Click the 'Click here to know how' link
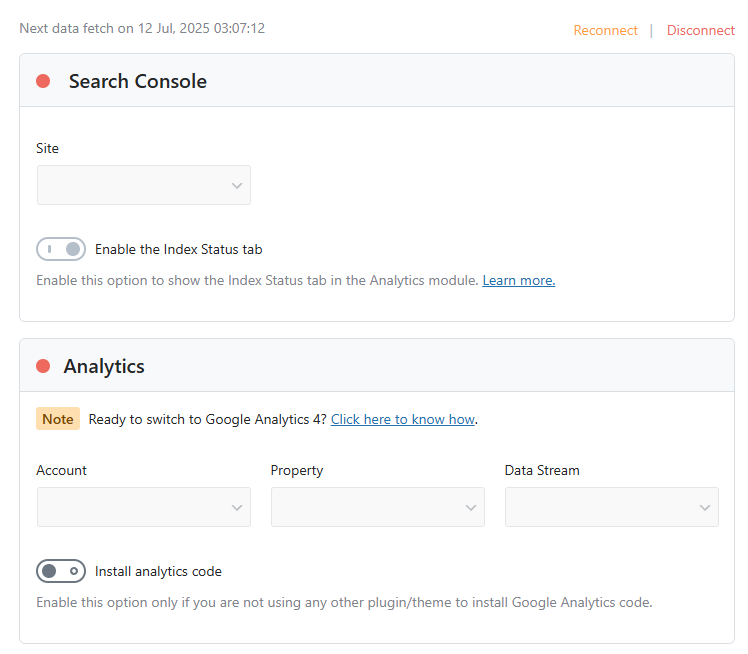This screenshot has height=654, width=748. pos(402,419)
